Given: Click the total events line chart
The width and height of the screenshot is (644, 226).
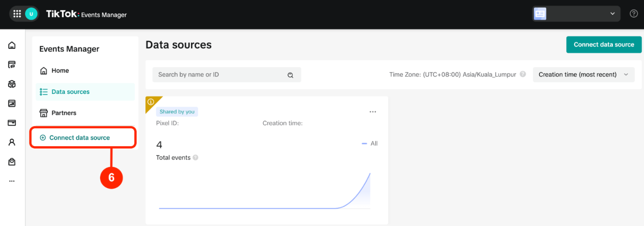Looking at the screenshot, I should click(x=264, y=190).
